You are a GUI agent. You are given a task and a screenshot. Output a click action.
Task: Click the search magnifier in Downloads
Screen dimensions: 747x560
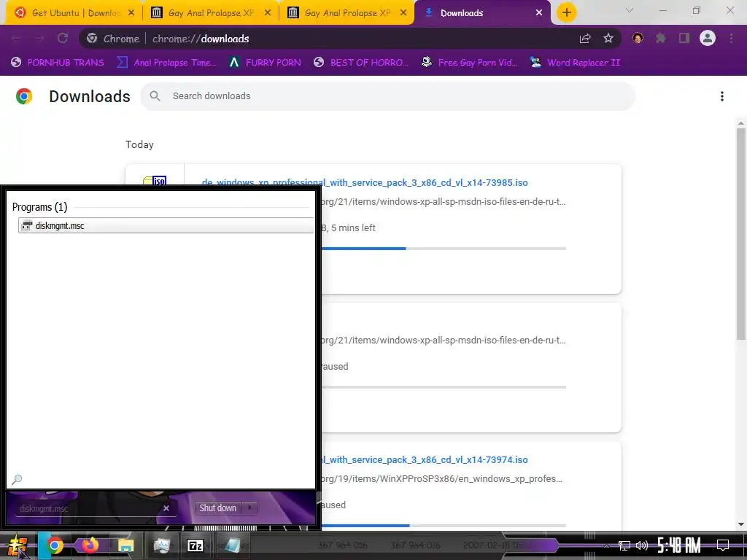point(155,96)
